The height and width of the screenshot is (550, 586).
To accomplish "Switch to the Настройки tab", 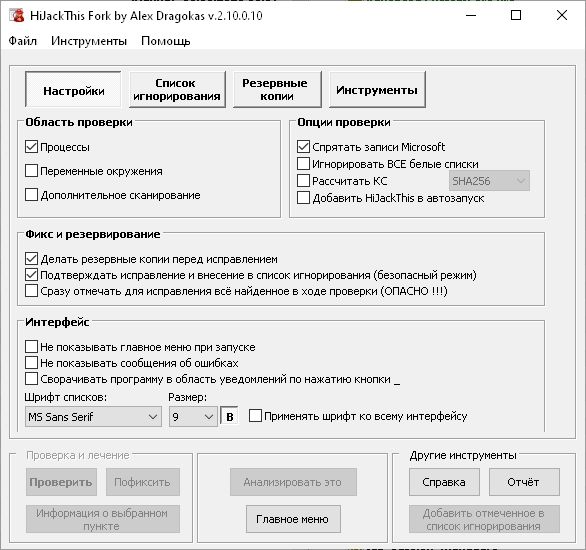I will click(x=74, y=90).
